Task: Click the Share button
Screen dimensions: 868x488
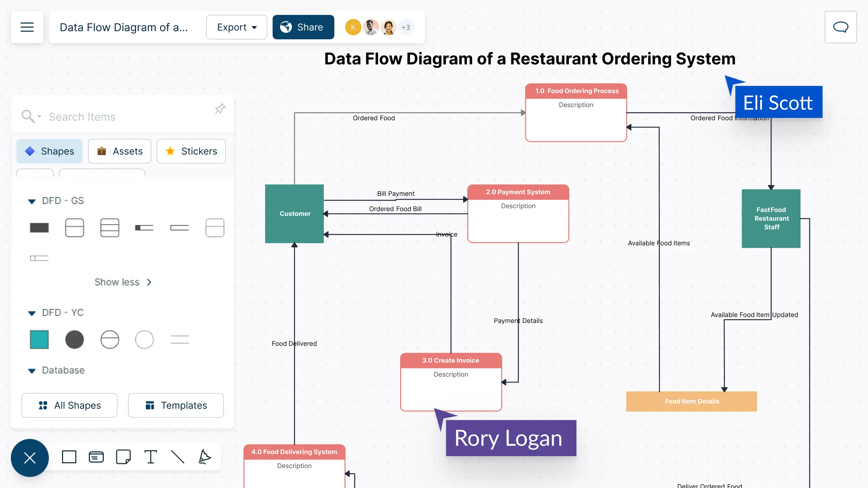Action: click(303, 27)
